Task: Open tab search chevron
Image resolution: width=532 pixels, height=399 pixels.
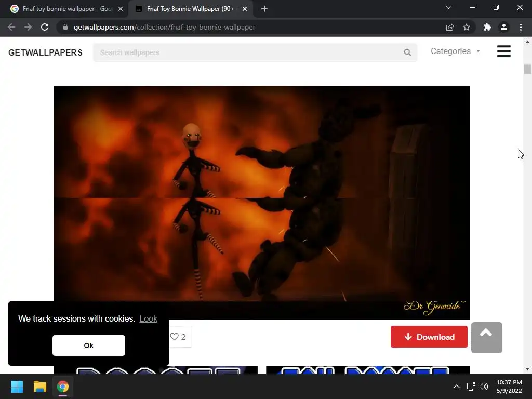Action: 448,7
